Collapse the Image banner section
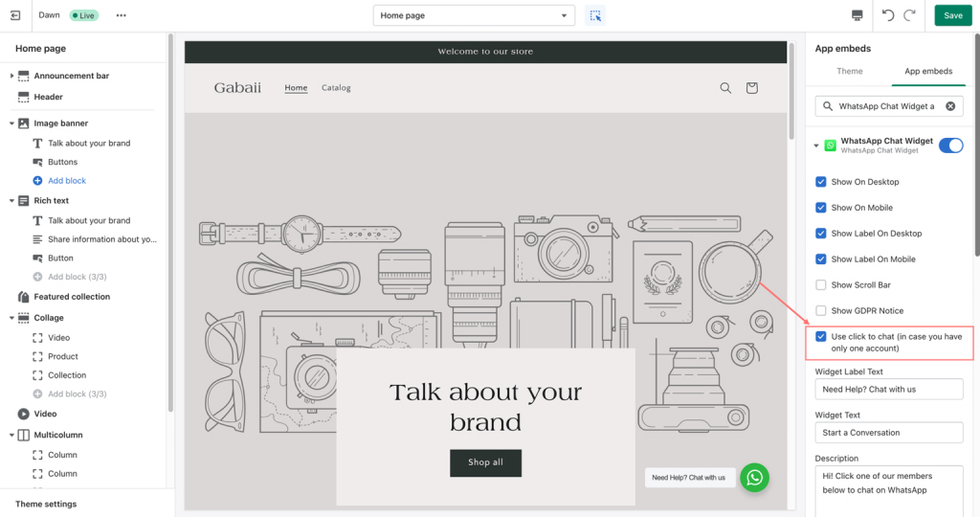Image resolution: width=980 pixels, height=517 pixels. coord(11,124)
